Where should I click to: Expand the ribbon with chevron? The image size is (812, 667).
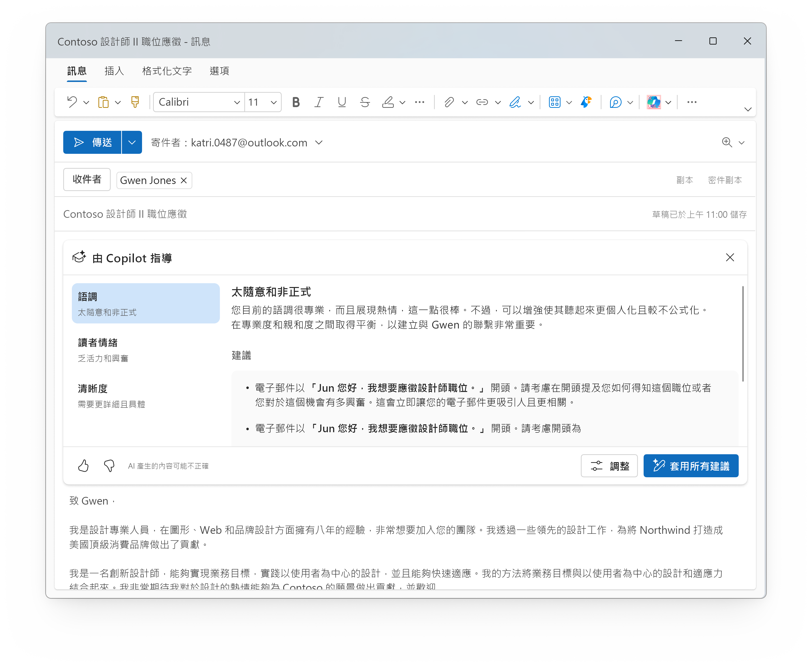[748, 109]
